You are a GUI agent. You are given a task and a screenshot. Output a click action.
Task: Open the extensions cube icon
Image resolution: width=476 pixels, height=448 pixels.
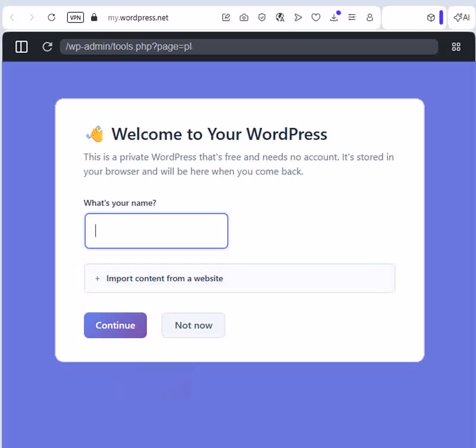click(x=431, y=18)
